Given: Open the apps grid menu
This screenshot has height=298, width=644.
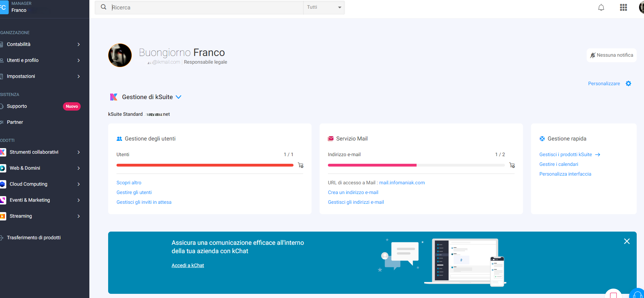Looking at the screenshot, I should click(623, 7).
